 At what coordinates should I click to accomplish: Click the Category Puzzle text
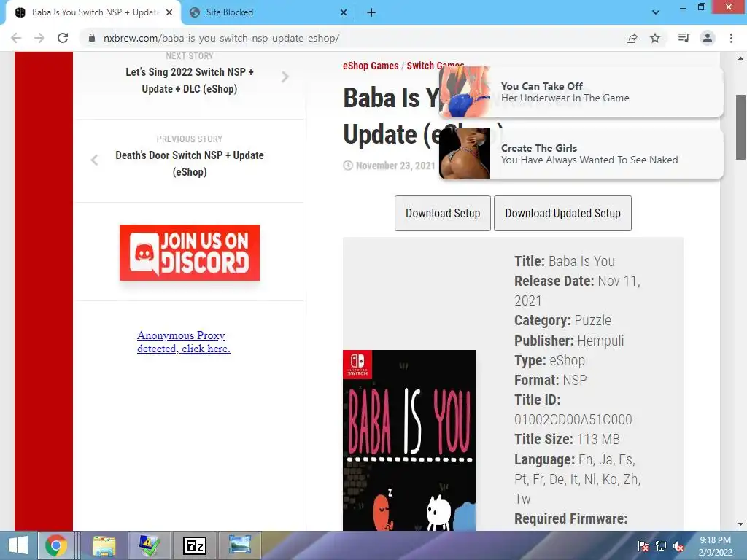[562, 321]
